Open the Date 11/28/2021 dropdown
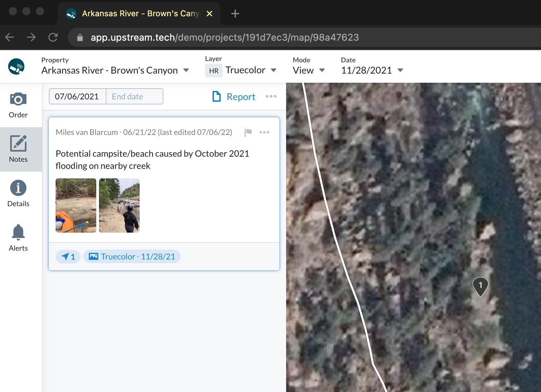 [400, 70]
